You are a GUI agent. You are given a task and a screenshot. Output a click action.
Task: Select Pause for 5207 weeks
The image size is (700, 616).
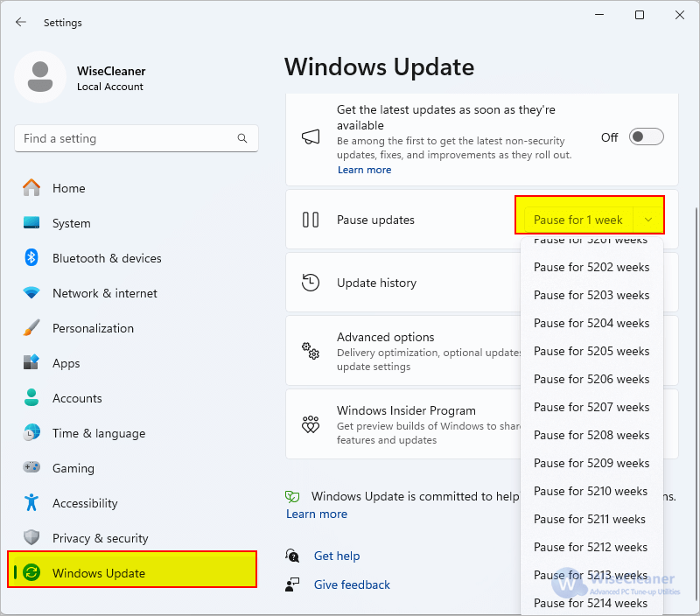591,407
